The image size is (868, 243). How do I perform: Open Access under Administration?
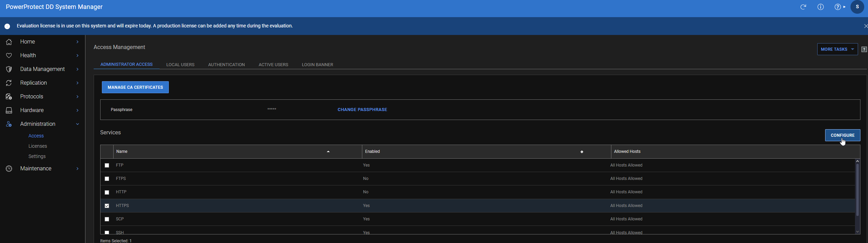tap(36, 136)
